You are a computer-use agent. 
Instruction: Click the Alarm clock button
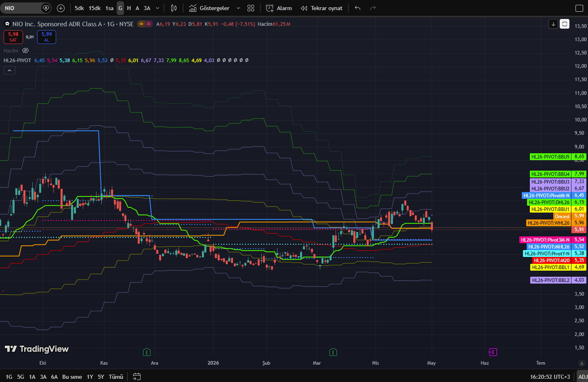279,8
